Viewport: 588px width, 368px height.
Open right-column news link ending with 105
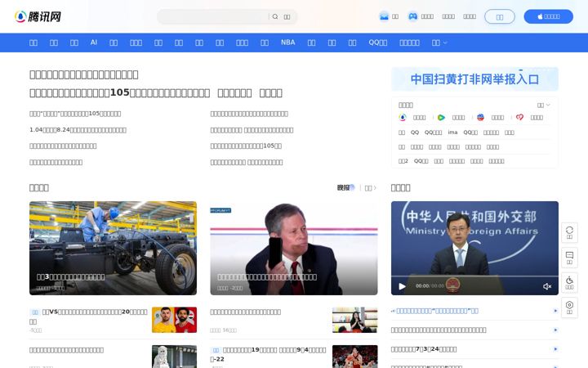pos(246,146)
